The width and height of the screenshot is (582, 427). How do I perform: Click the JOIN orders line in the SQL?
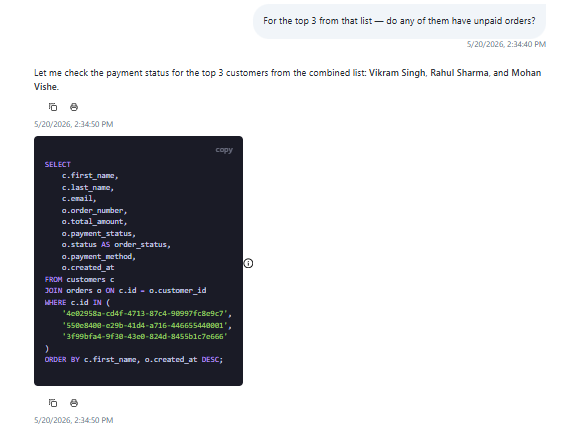[125, 290]
